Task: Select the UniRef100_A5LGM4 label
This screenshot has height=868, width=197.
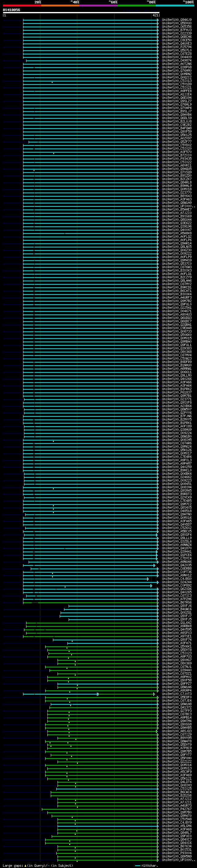Action: point(176,826)
